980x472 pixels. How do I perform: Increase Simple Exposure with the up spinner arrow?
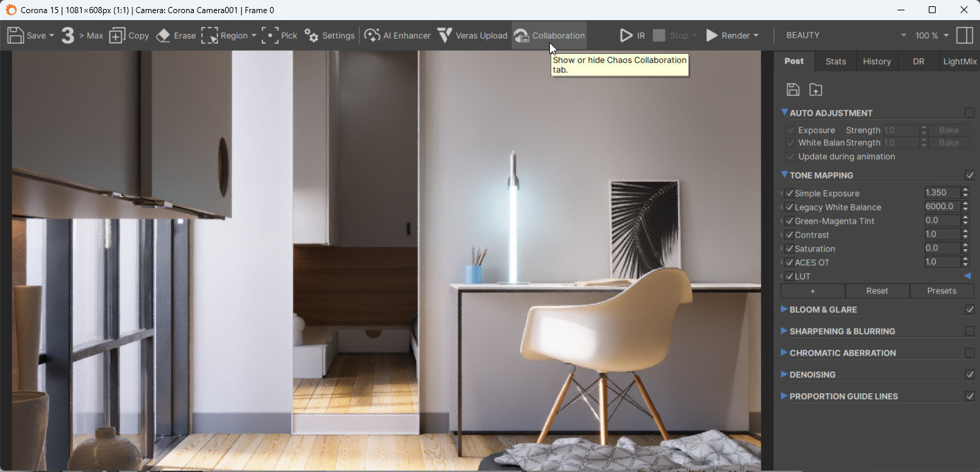[966, 190]
